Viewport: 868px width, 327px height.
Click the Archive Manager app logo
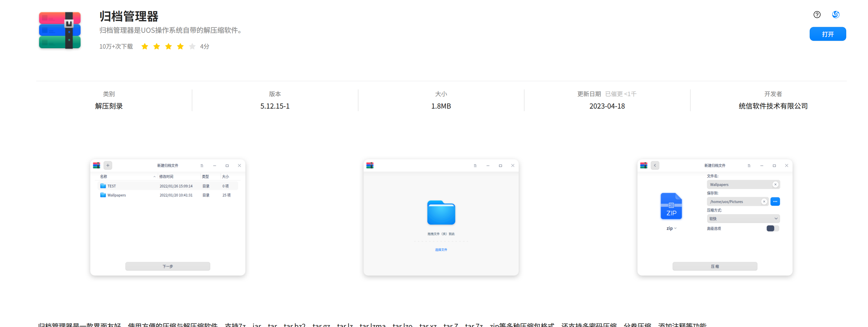coord(60,30)
